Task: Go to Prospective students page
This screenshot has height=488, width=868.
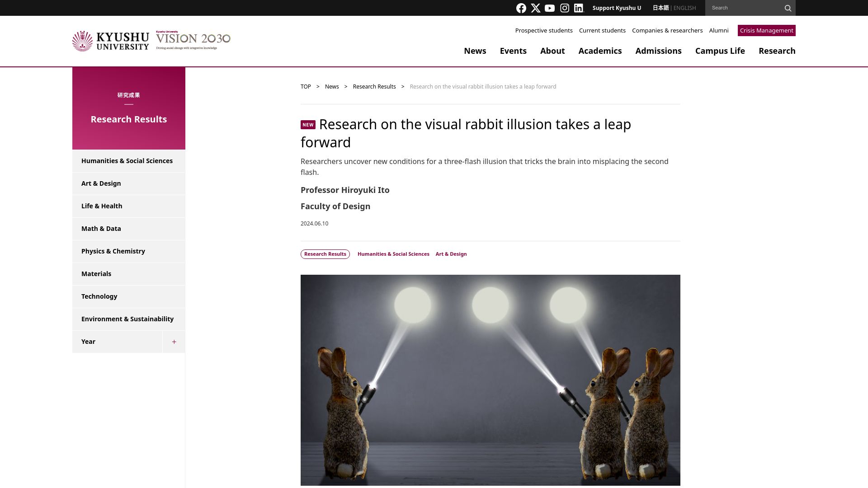Action: pos(544,31)
